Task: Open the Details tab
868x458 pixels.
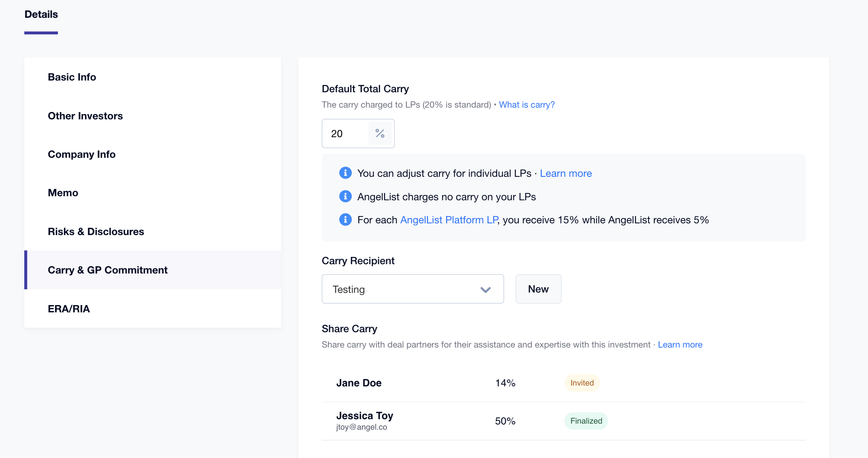Action: click(41, 15)
